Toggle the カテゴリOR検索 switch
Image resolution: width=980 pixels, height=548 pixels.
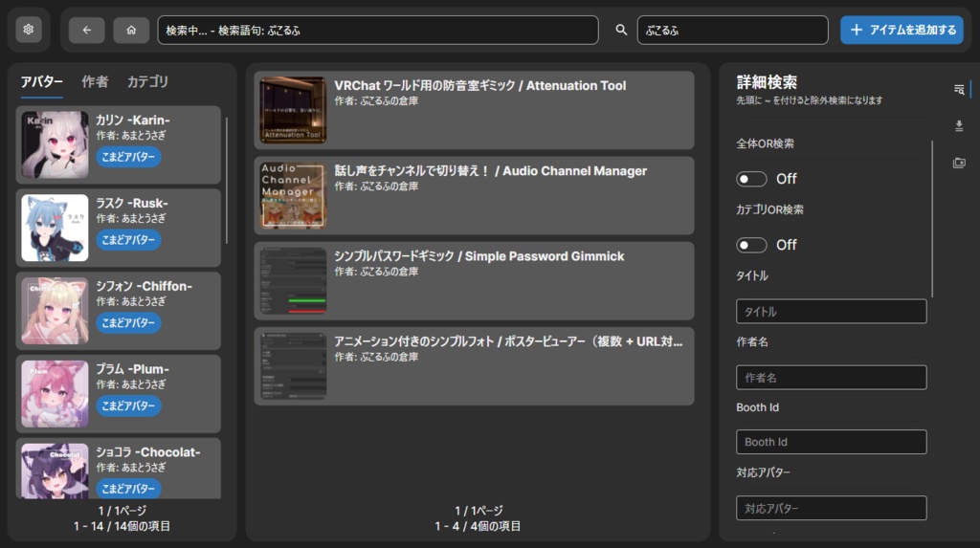point(751,245)
